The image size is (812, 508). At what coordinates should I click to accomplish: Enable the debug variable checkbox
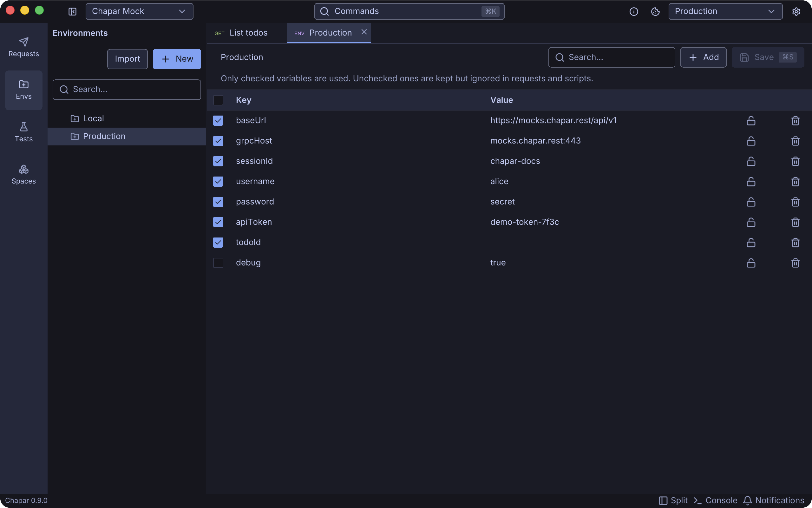218,263
